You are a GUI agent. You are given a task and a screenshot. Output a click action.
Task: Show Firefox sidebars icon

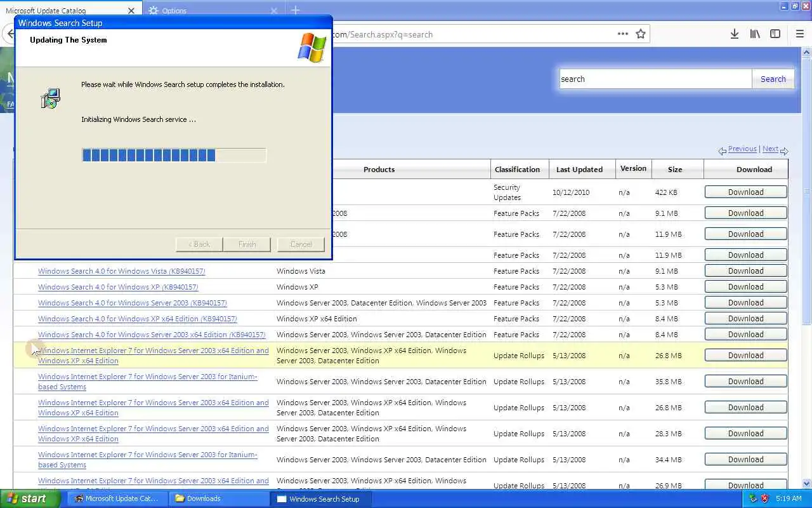(775, 34)
